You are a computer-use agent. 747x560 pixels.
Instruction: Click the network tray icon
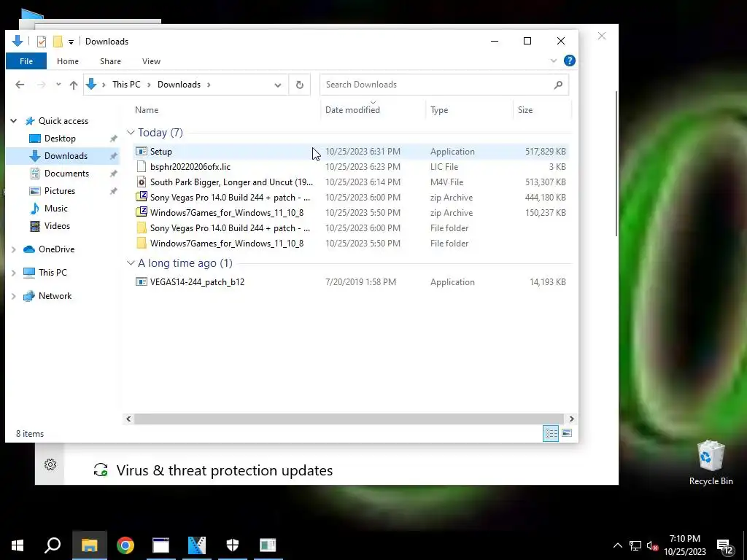pos(635,546)
